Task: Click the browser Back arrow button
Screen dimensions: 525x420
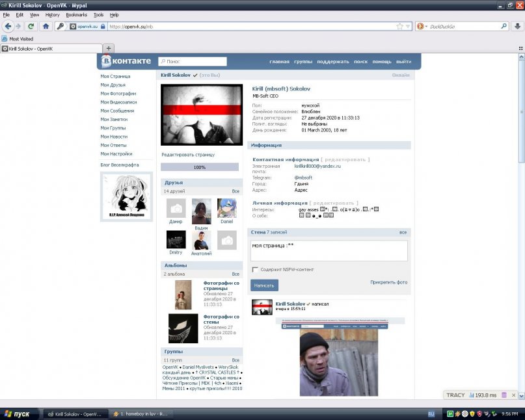Action: pos(8,26)
